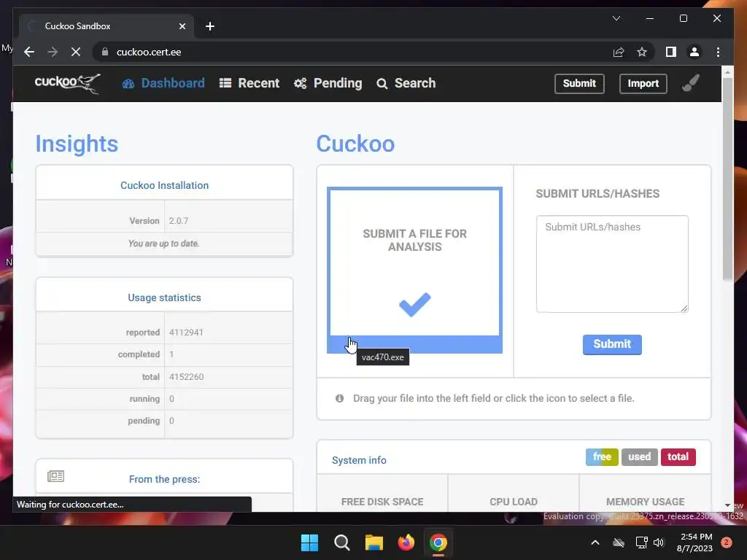This screenshot has width=747, height=560.
Task: Stop page loading with X icon
Action: [x=76, y=52]
